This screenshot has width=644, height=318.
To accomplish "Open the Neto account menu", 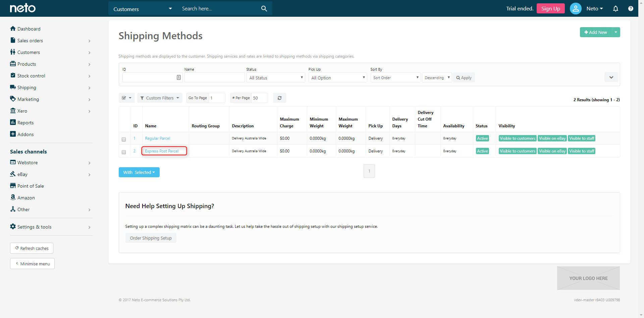I will pyautogui.click(x=594, y=9).
